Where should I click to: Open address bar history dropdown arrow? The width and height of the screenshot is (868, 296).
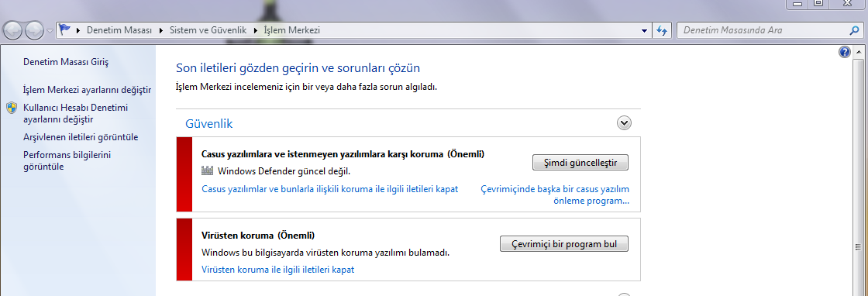(644, 31)
